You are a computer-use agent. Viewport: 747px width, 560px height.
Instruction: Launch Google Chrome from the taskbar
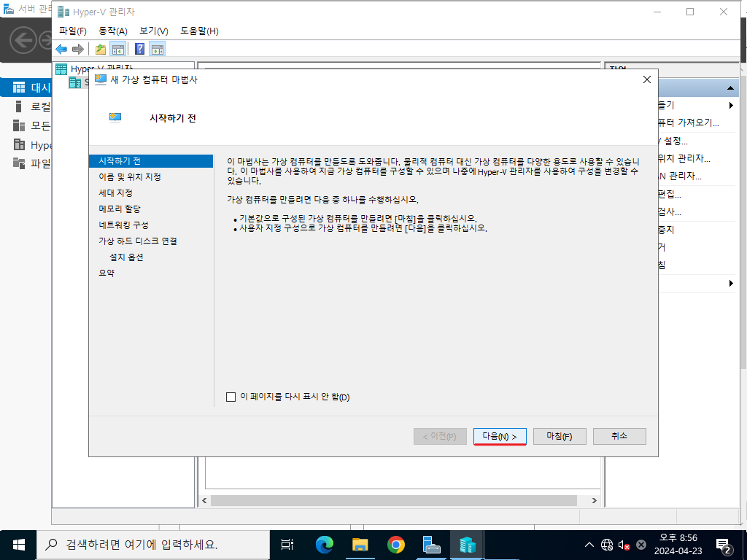pyautogui.click(x=396, y=545)
